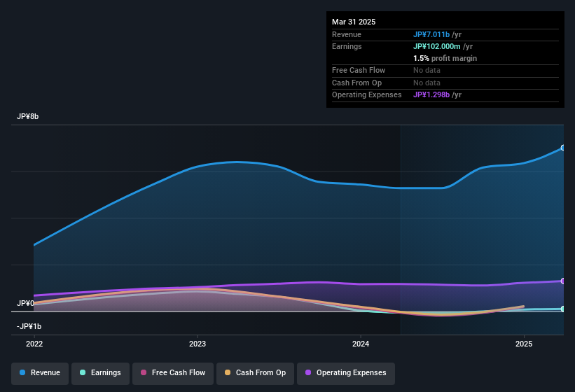Click the Cash From Op tooltip row label

(356, 83)
